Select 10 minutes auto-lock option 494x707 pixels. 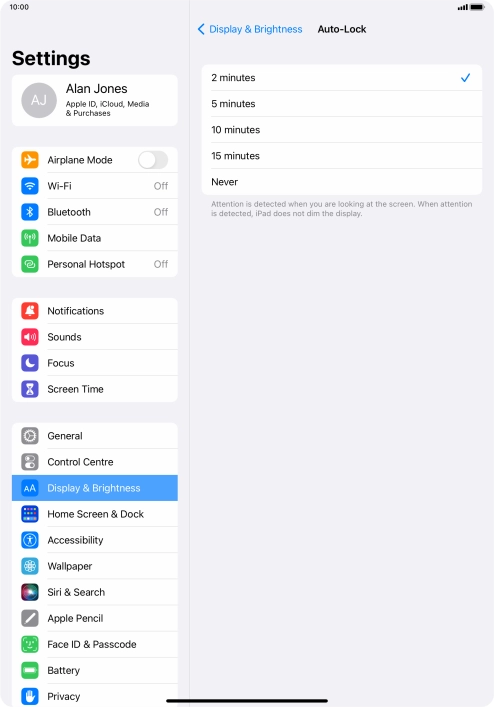(342, 130)
